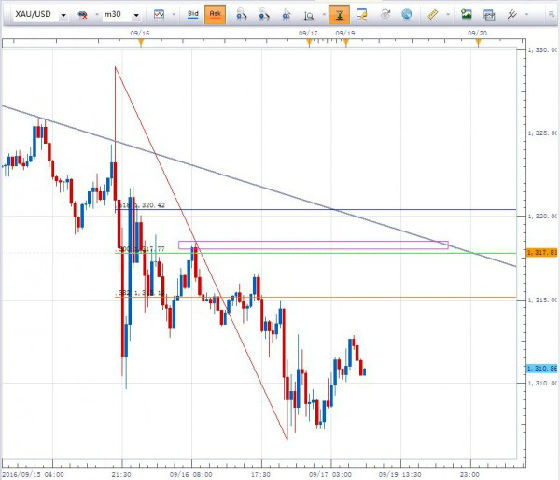Select the purple rectangle zone on chart
Viewport: 560px width, 480px height.
pyautogui.click(x=313, y=245)
